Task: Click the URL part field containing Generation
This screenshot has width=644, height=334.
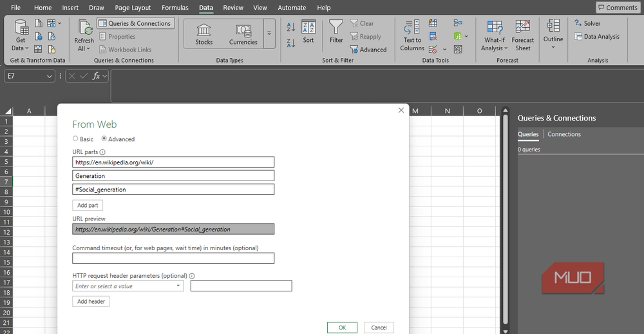Action: (173, 175)
